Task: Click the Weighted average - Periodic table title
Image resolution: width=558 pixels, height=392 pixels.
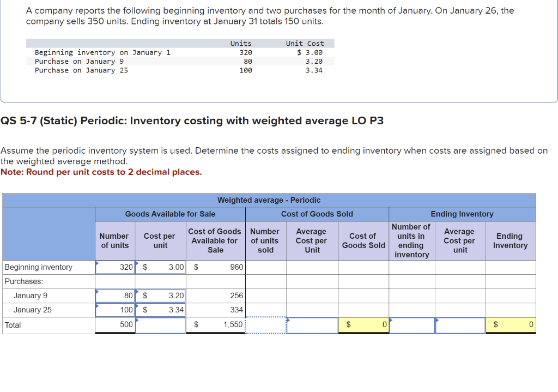Action: point(269,200)
